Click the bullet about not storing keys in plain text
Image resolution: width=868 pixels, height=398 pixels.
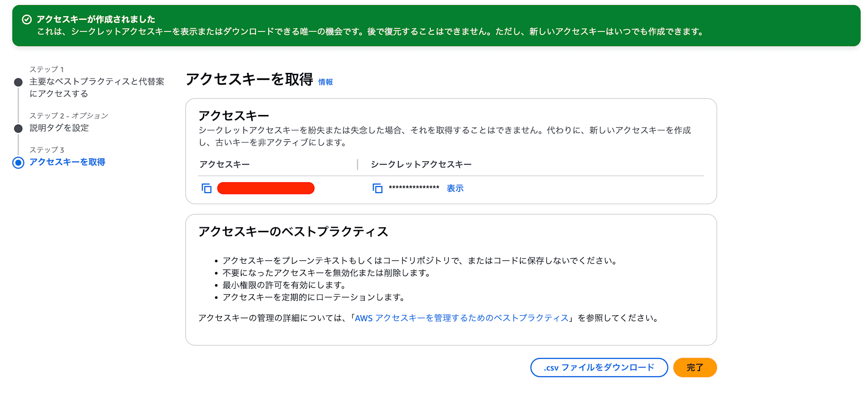pyautogui.click(x=421, y=261)
